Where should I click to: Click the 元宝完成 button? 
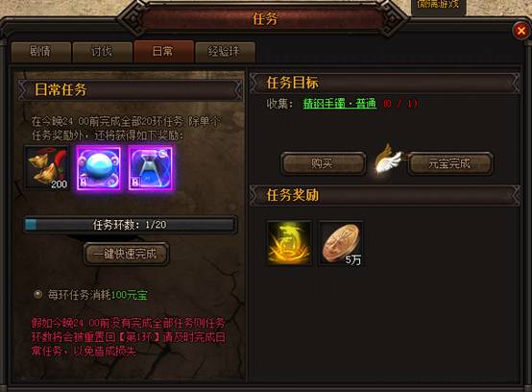449,163
